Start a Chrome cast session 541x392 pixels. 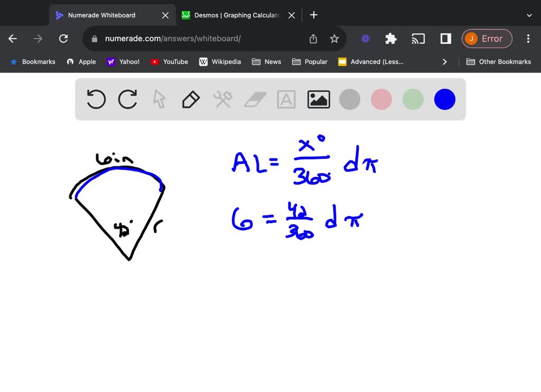(418, 38)
